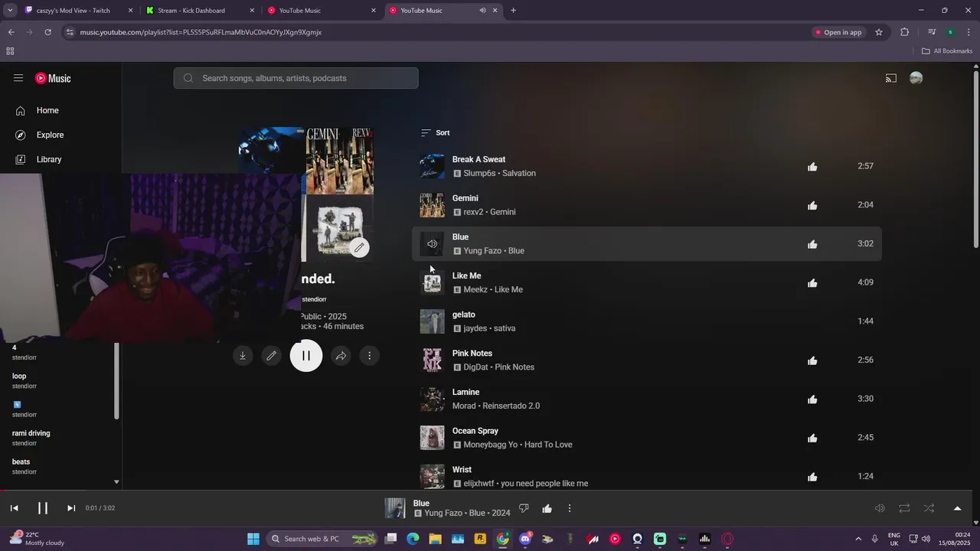Open 'beats' playlist in sidebar

tap(21, 461)
